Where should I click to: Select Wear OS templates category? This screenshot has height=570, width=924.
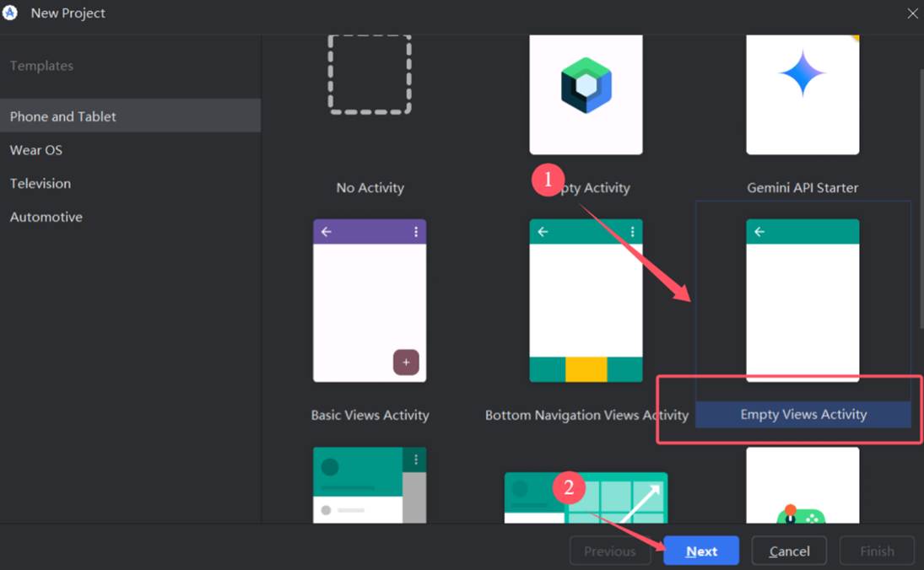tap(130, 149)
